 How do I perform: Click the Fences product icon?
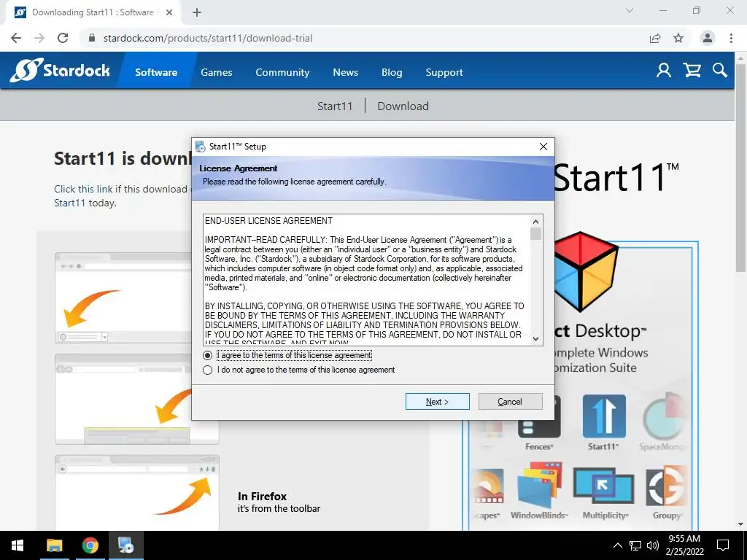pos(539,424)
